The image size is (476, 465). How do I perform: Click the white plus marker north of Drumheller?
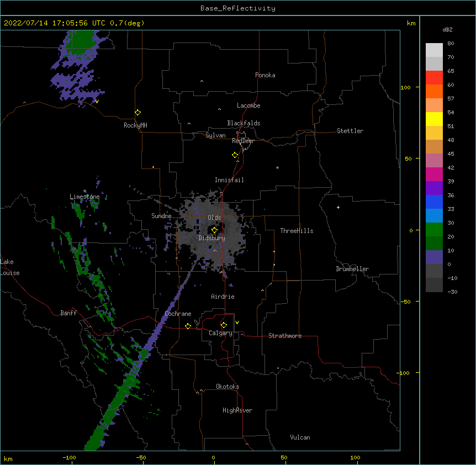pyautogui.click(x=338, y=207)
